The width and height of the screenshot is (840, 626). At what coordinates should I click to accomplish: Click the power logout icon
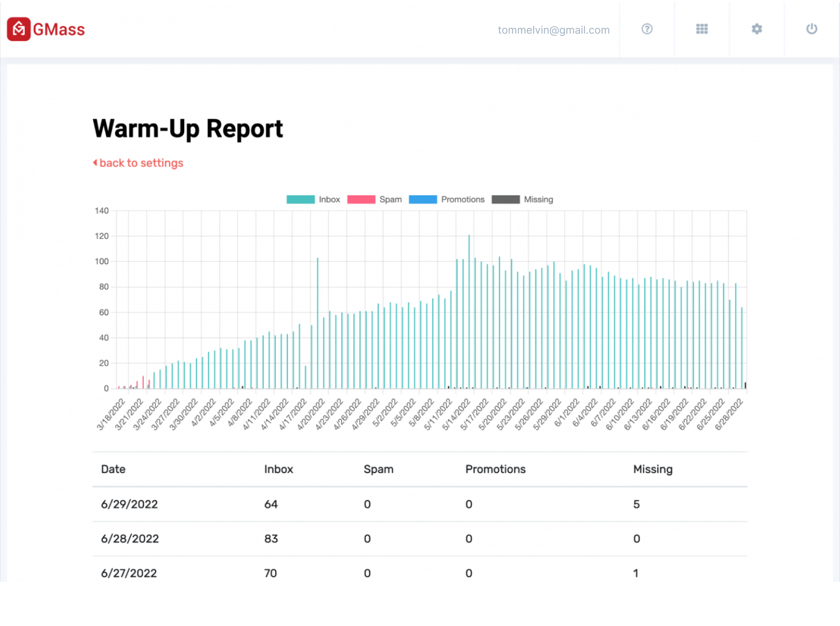click(x=812, y=29)
